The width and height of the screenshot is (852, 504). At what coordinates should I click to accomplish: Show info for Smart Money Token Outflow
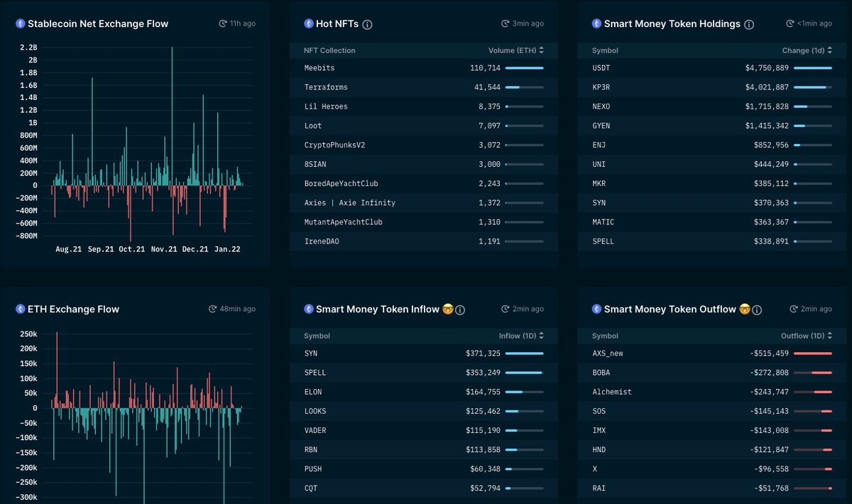click(757, 309)
